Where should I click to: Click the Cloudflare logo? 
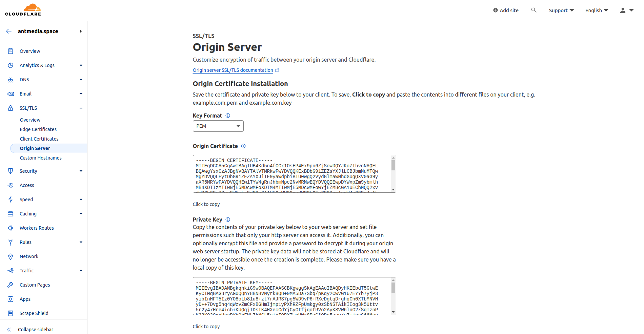[x=23, y=10]
